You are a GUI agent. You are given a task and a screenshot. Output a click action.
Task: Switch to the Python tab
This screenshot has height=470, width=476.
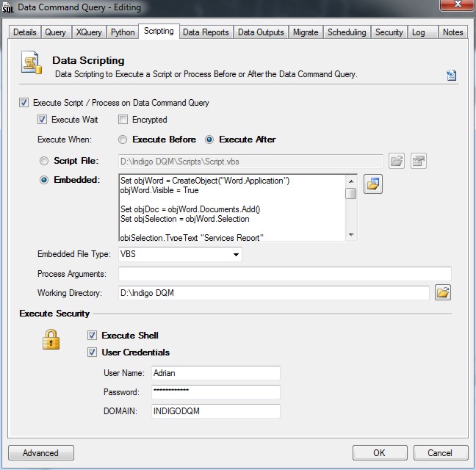point(123,32)
